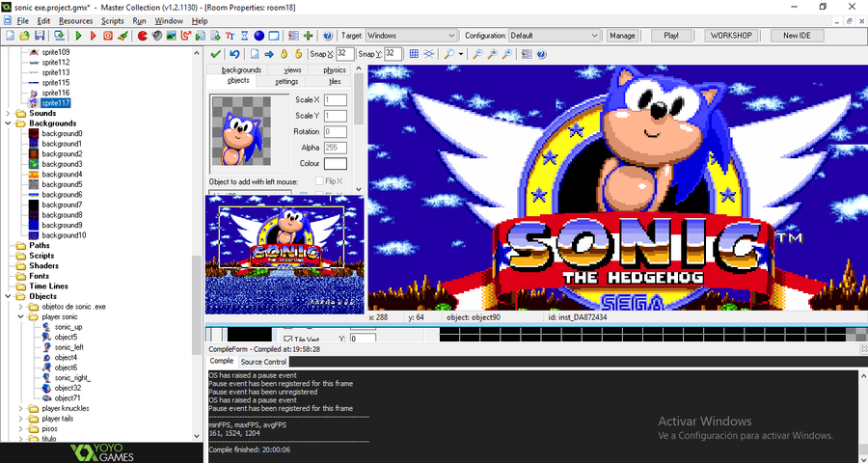Image resolution: width=868 pixels, height=463 pixels.
Task: Open the Scripts menu
Action: (x=113, y=21)
